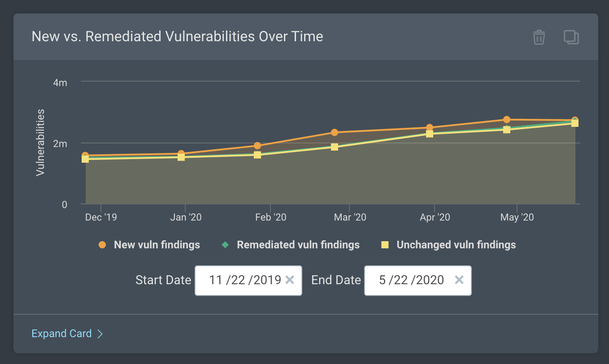Click the orange New vuln legend circle
The image size is (609, 364).
(102, 245)
